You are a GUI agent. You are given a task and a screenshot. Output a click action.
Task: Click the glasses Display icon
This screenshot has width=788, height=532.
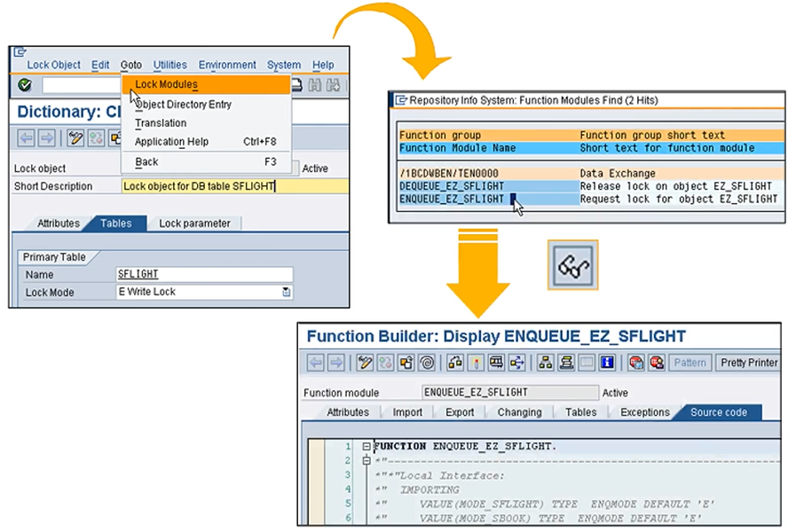(572, 265)
